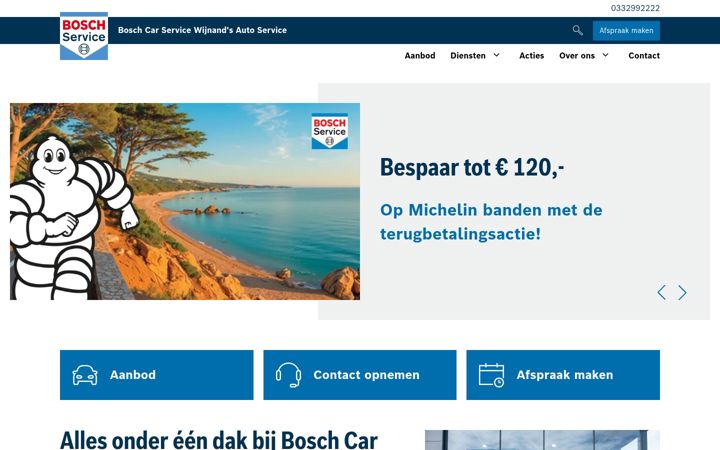Click the car icon on the Aanbod tile
Screen dimensions: 720x450
(85, 375)
